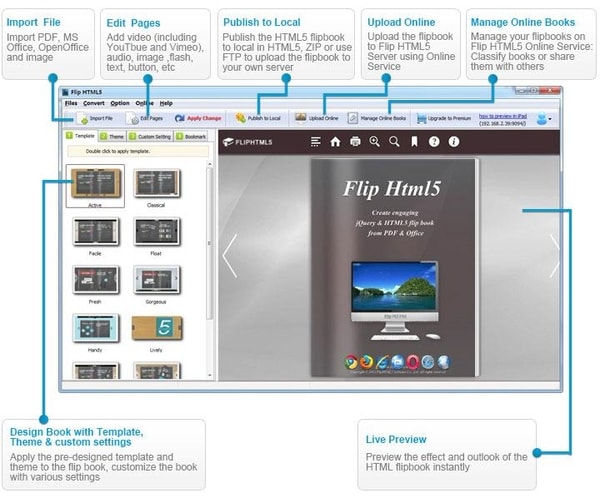This screenshot has height=498, width=600.
Task: Flip to next page with right arrow
Action: [554, 256]
